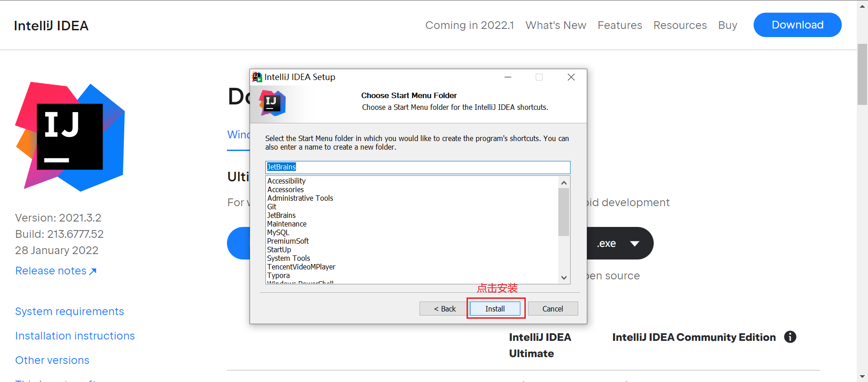Go back with the < Back button
Screen dimensions: 868x382
[444, 308]
